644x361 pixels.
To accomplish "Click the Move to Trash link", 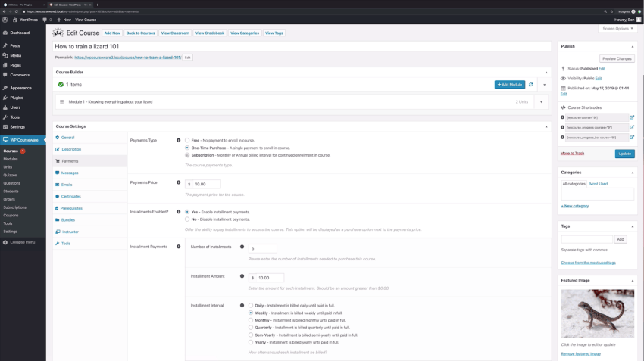I will click(572, 154).
